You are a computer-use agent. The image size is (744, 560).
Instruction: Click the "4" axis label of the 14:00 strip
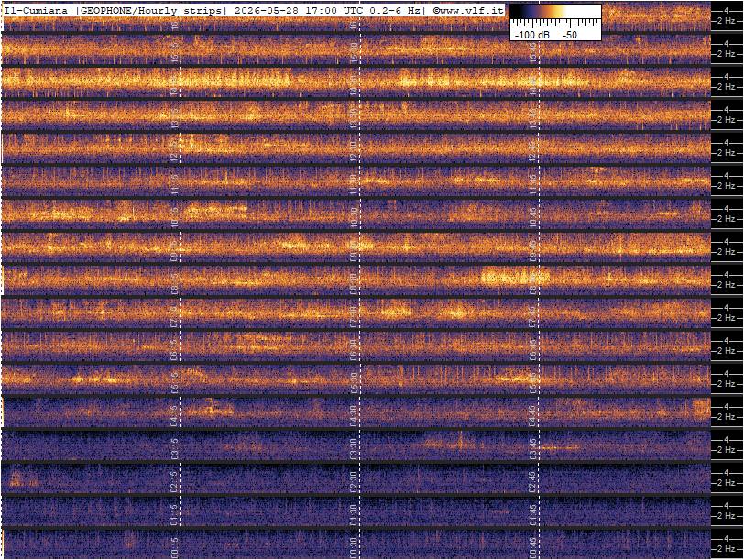pos(727,76)
